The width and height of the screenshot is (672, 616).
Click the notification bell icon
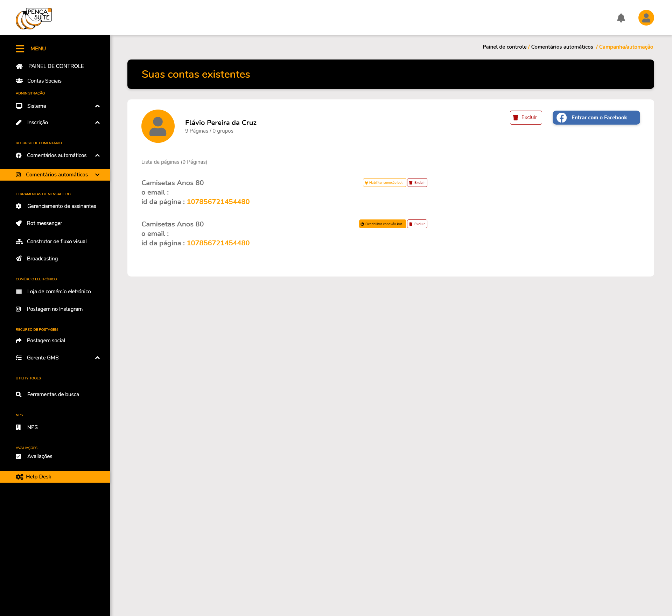[621, 18]
